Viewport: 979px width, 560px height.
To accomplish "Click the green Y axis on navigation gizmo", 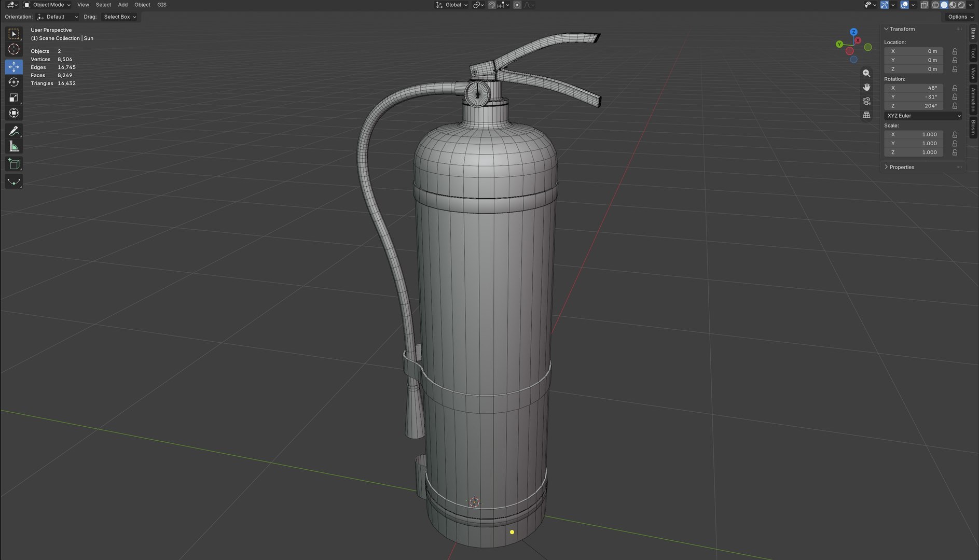I will (839, 44).
